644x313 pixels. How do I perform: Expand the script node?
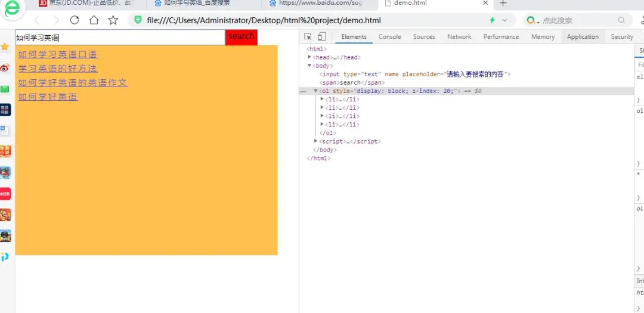tap(316, 141)
